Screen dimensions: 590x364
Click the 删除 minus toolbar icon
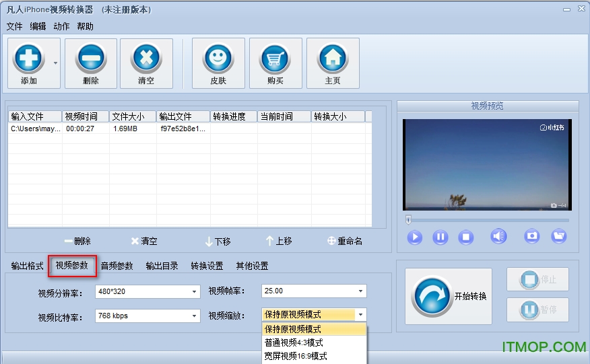tap(91, 59)
